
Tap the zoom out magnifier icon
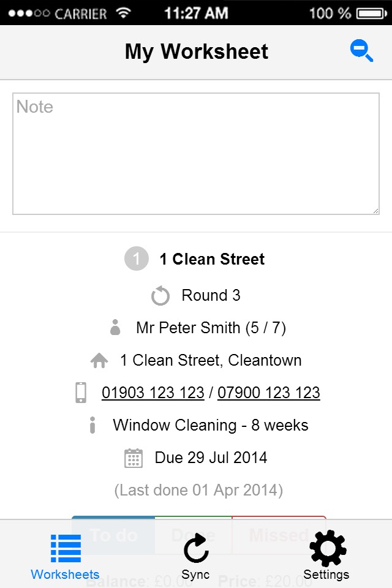[361, 51]
